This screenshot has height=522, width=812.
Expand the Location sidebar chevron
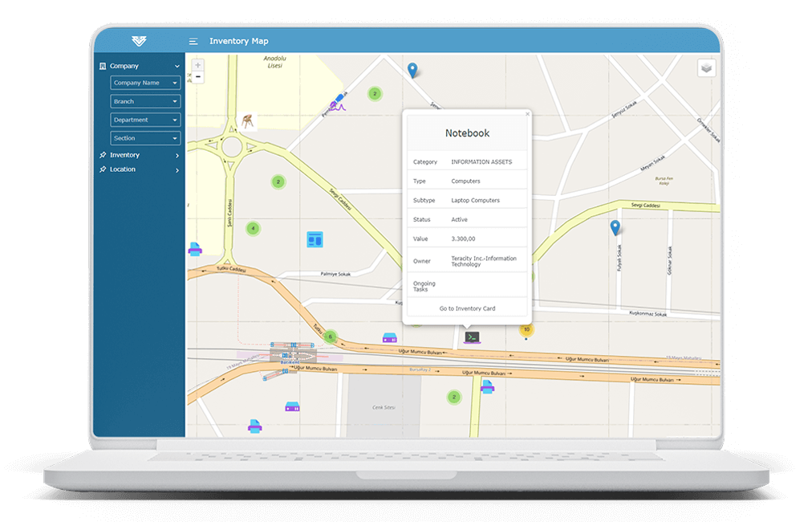point(177,170)
